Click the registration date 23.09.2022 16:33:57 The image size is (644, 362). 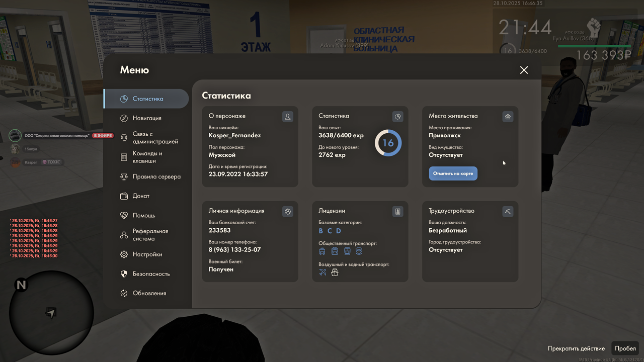click(238, 174)
